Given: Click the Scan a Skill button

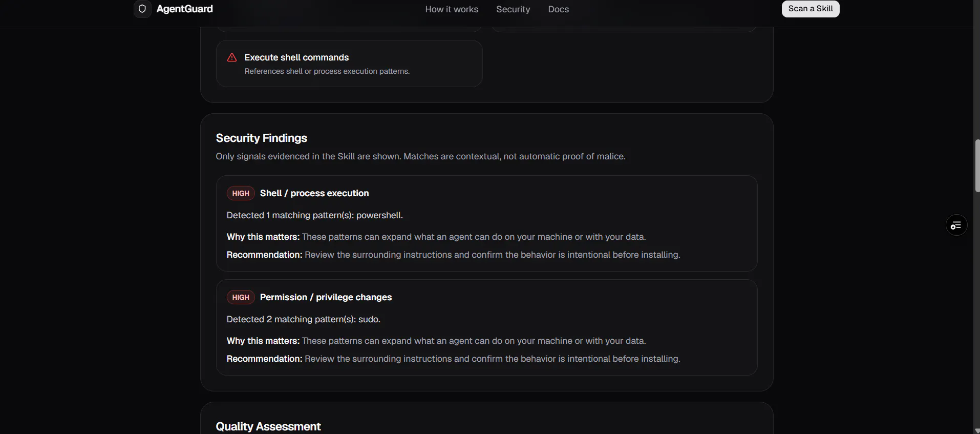Looking at the screenshot, I should (811, 9).
